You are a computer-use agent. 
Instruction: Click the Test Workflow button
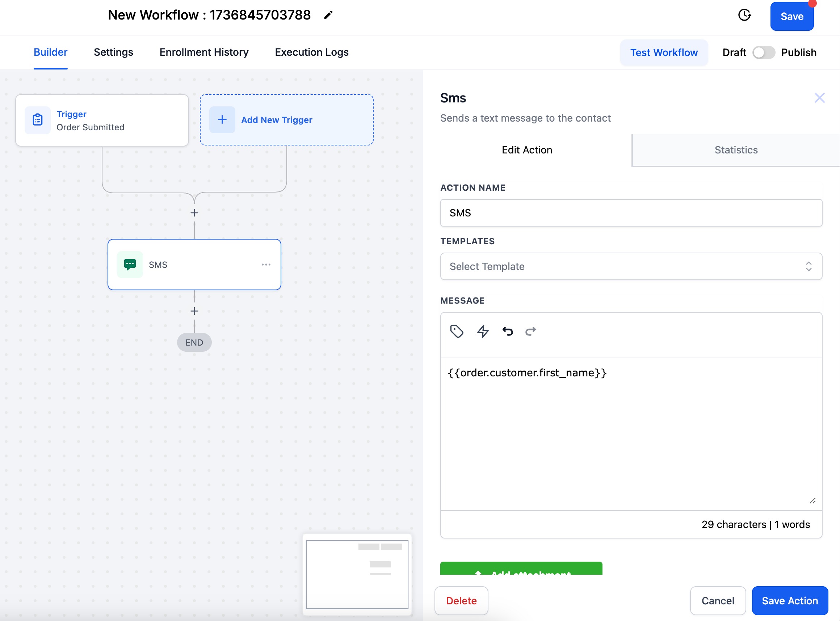coord(664,52)
